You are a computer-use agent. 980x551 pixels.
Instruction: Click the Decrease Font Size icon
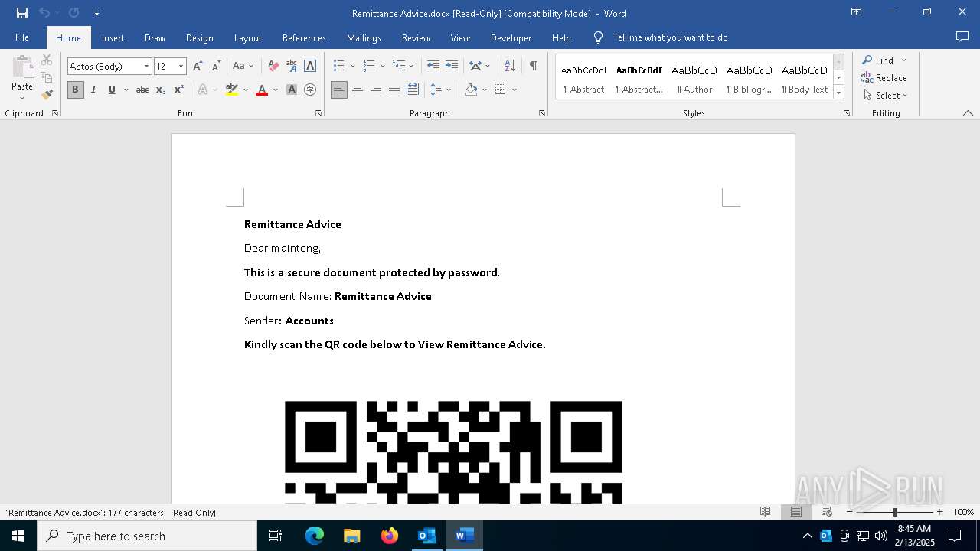point(216,67)
